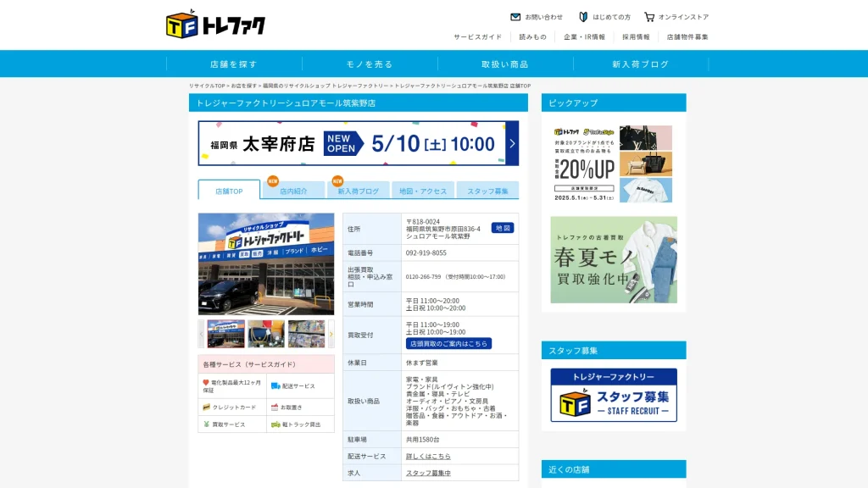Click the 電化製品最大12ヶ月保証 service link
This screenshot has height=488, width=868.
(232, 386)
